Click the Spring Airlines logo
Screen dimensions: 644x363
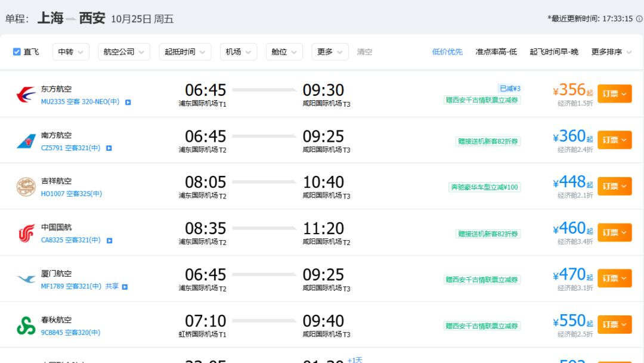[26, 325]
